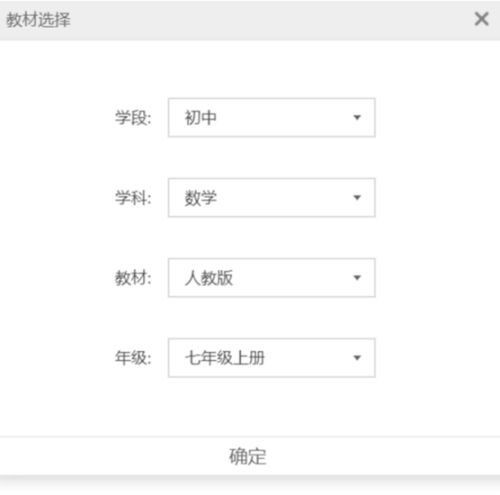Expand the 学科 dropdown arrow
Screen dimensions: 500x495
pos(357,198)
